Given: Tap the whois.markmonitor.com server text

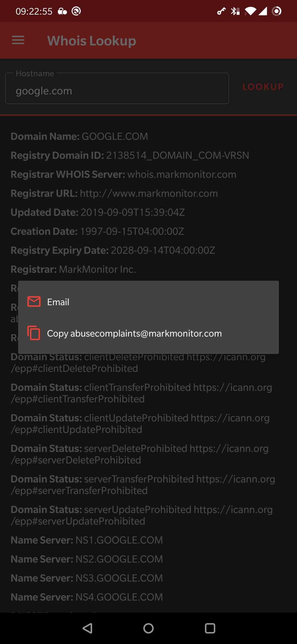Looking at the screenshot, I should click(182, 174).
